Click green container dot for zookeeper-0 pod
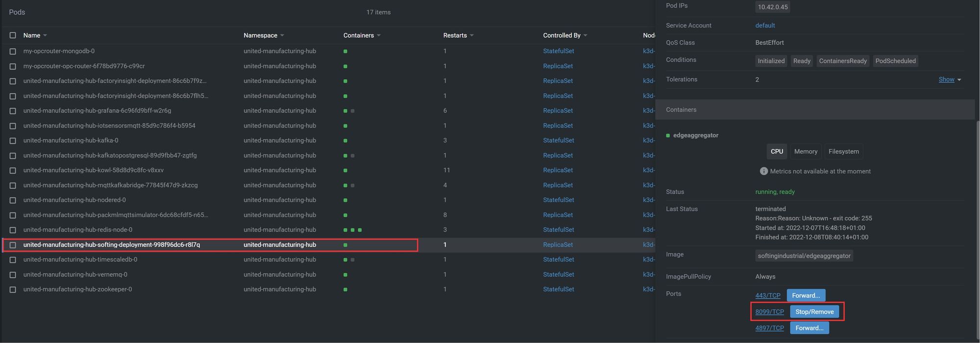The height and width of the screenshot is (343, 980). coord(345,290)
